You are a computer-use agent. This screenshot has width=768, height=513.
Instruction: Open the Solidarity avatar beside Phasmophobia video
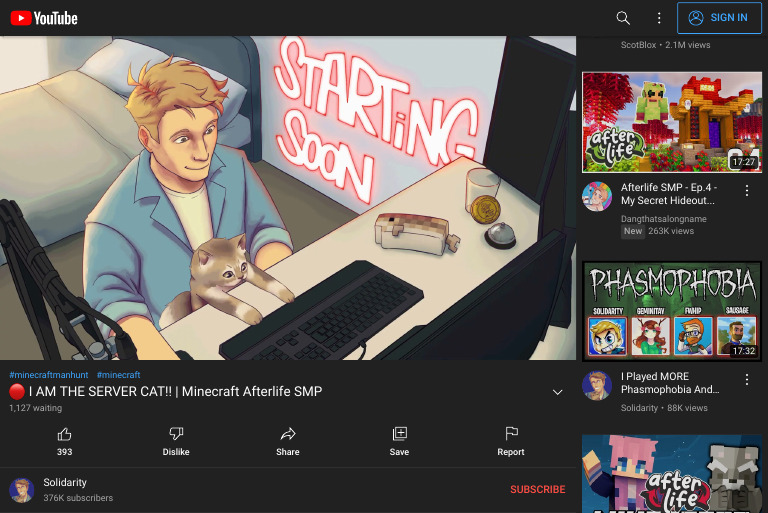[597, 385]
